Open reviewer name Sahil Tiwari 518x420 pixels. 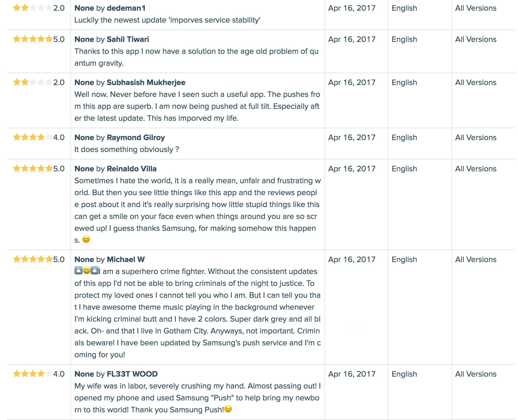(128, 39)
